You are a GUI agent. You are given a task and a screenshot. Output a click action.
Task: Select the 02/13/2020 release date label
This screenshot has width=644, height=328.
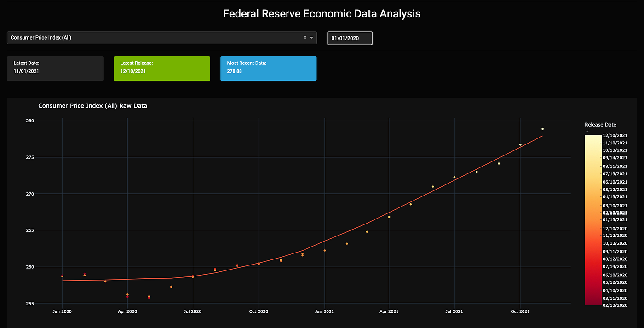tap(615, 305)
